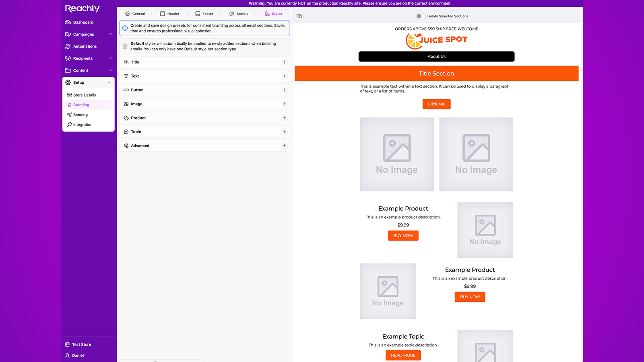Expand the Recipients menu arrow
The width and height of the screenshot is (644, 362).
111,58
